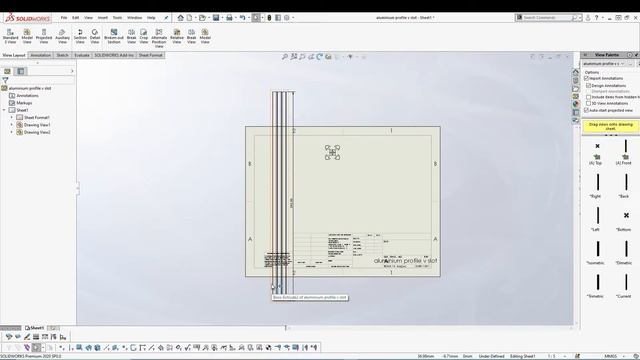Viewport: 640px width, 360px height.
Task: Expand the feature tree panel arrow
Action: tap(72, 71)
